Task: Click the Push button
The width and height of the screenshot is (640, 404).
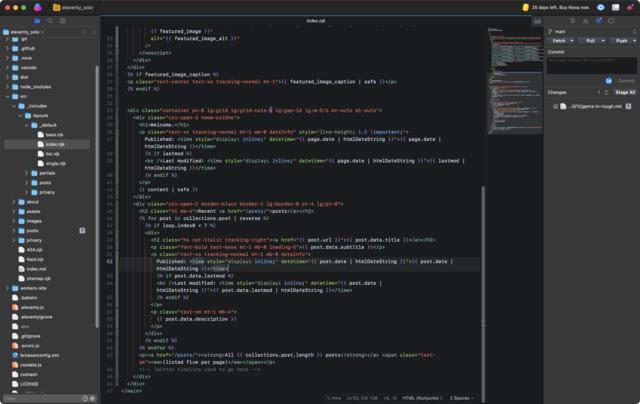Action: [x=621, y=41]
